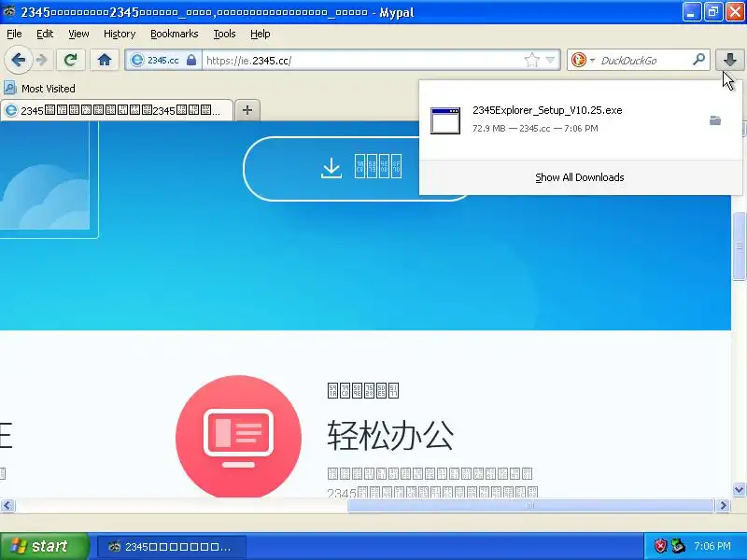Open the Help menu
Screen dimensions: 747x560
(x=261, y=34)
